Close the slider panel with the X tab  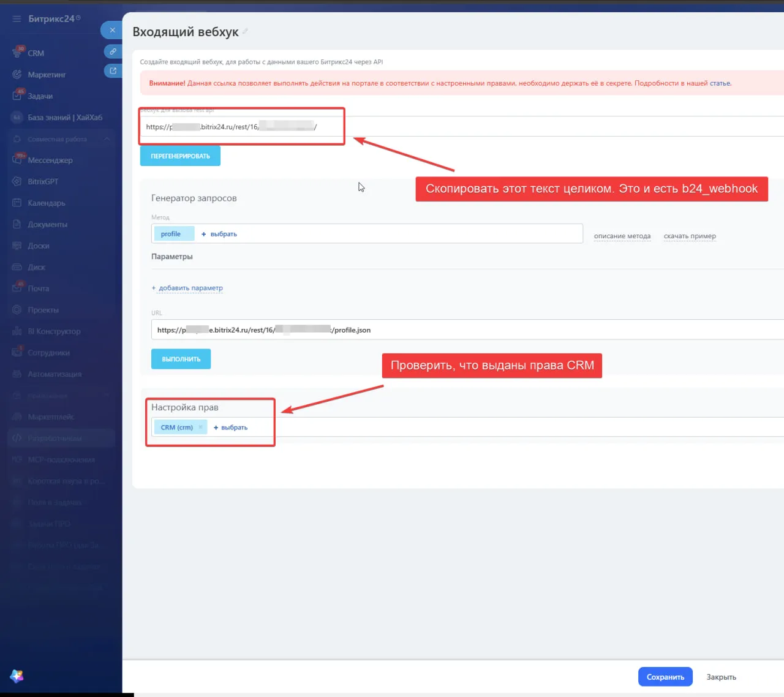[x=112, y=30]
